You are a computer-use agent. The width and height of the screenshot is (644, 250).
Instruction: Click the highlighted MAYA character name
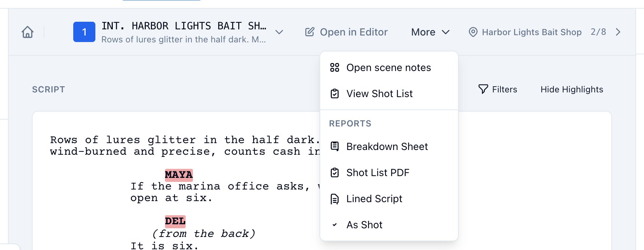pyautogui.click(x=179, y=175)
